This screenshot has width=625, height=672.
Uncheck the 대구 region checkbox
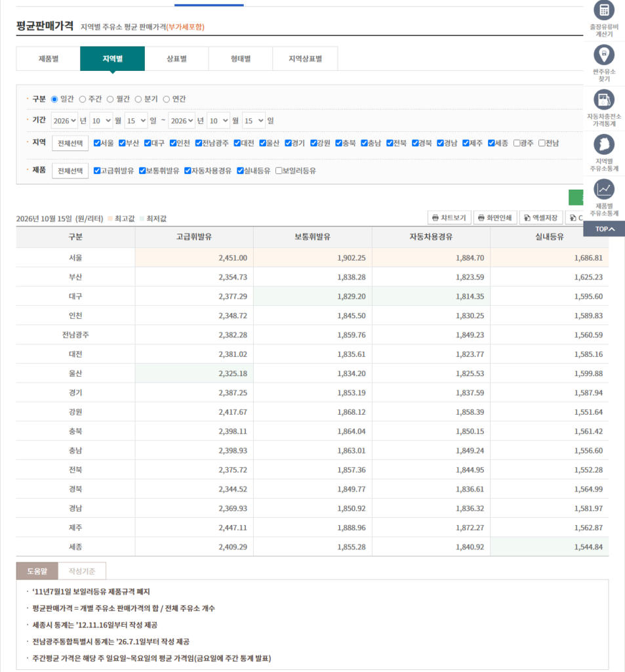click(x=148, y=143)
